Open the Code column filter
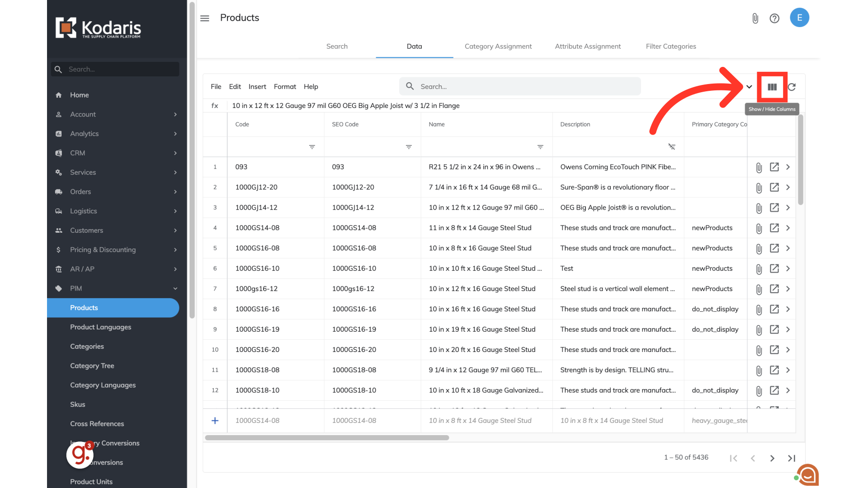868x488 pixels. pyautogui.click(x=312, y=147)
